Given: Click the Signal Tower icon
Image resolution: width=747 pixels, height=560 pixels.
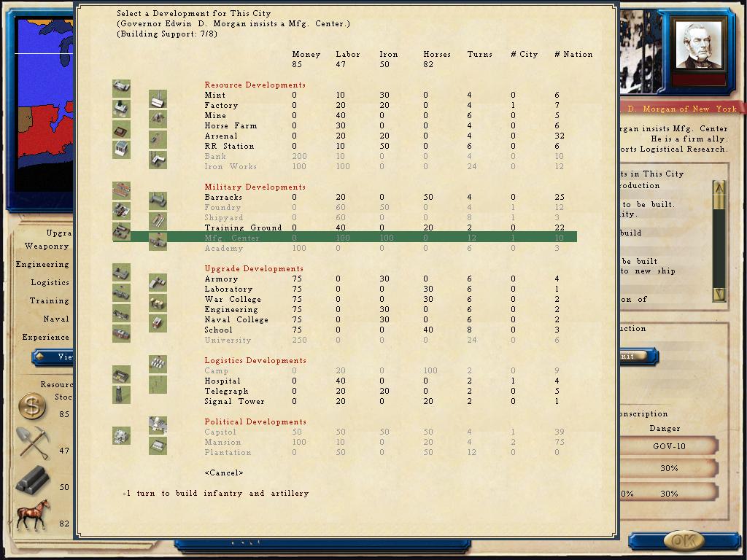Looking at the screenshot, I should coord(122,394).
